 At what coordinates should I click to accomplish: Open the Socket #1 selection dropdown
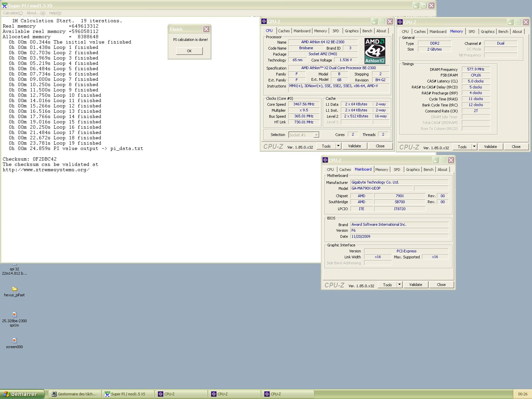pos(304,135)
